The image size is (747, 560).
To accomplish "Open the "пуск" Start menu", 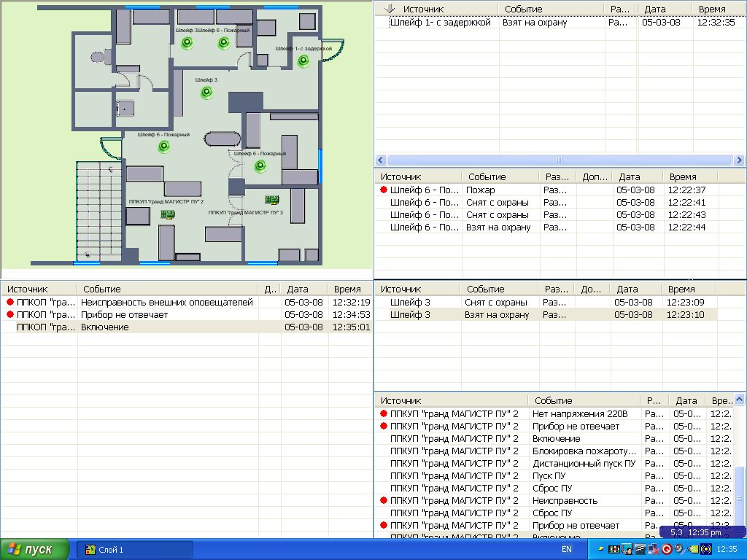I will [x=34, y=549].
